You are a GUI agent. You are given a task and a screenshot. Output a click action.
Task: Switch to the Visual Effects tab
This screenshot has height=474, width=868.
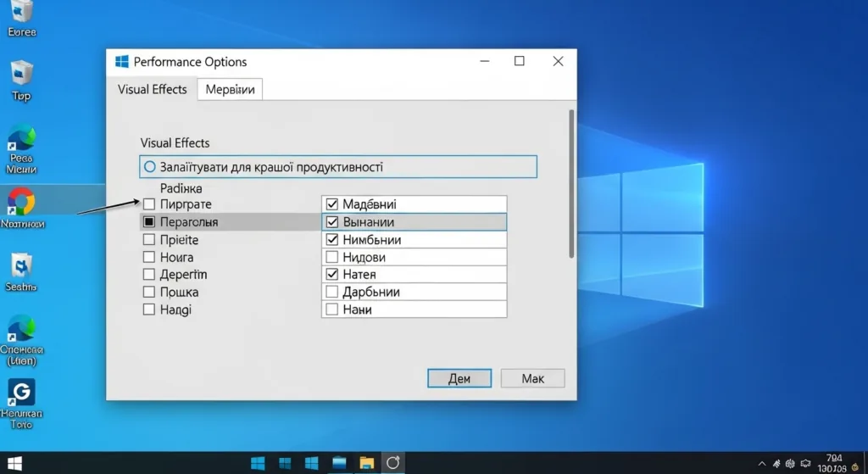pyautogui.click(x=153, y=89)
